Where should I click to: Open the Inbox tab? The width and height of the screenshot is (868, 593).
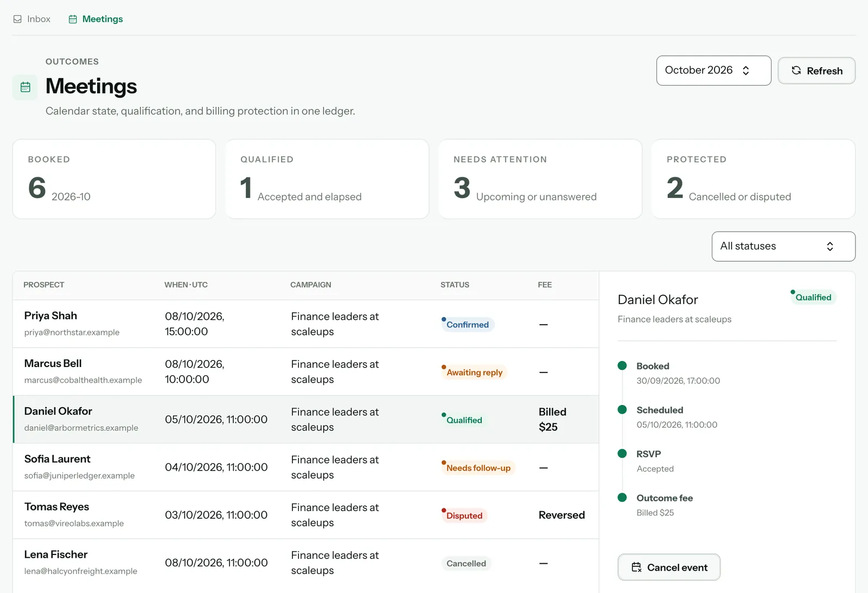click(31, 19)
